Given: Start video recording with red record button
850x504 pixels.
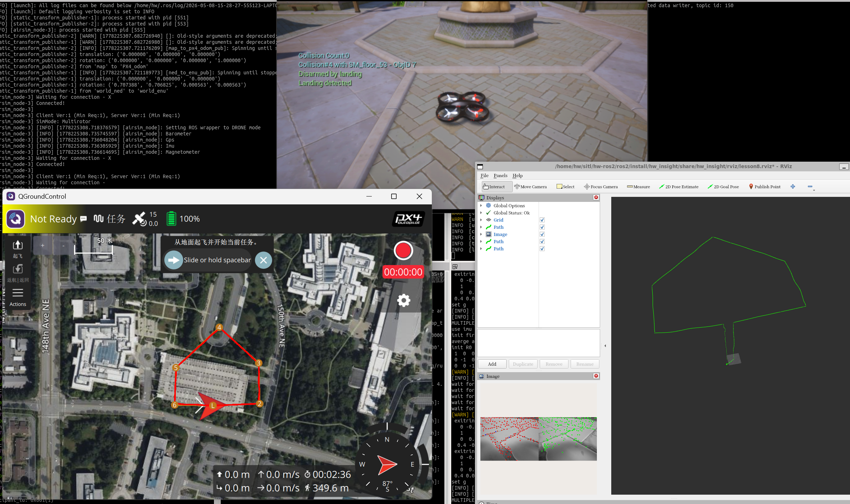Looking at the screenshot, I should (403, 250).
